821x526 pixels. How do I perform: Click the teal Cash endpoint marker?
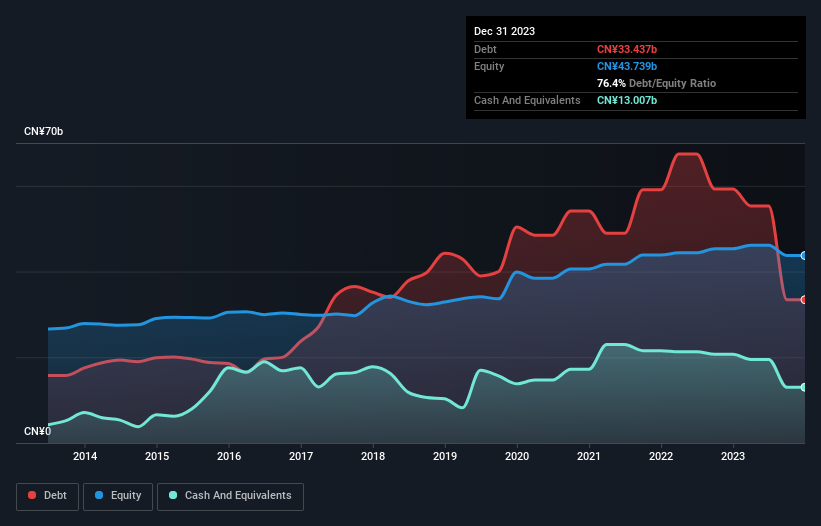pos(804,387)
